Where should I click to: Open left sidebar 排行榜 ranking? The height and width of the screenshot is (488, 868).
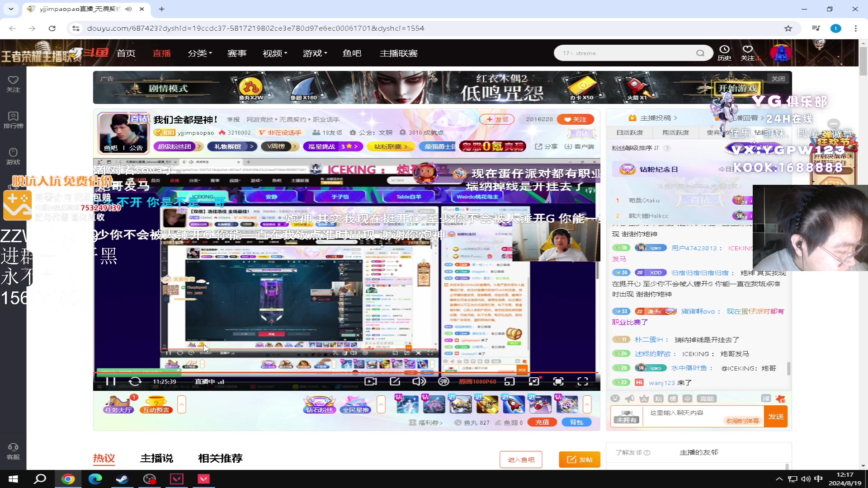pos(13,120)
